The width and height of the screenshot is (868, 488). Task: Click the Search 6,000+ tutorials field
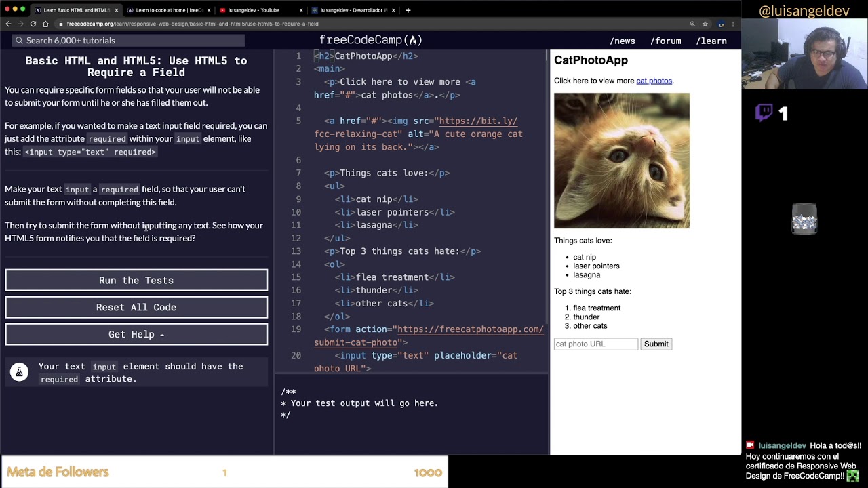[129, 41]
